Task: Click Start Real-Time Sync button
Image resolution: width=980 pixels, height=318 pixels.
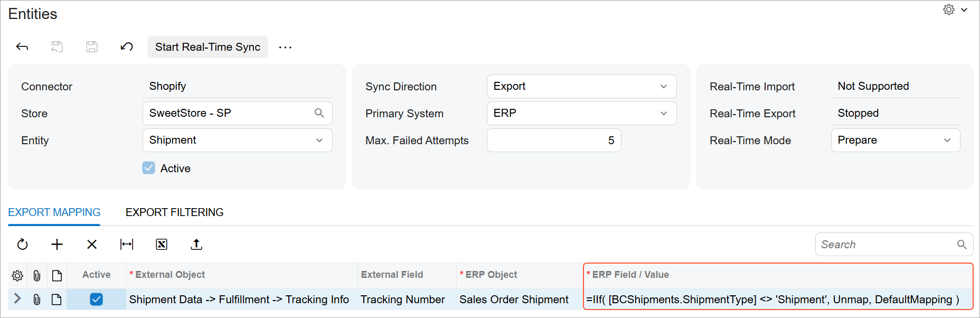Action: click(208, 47)
